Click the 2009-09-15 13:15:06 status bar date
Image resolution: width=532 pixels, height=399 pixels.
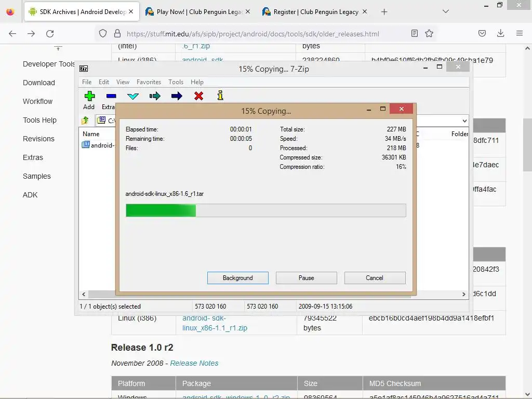(x=325, y=307)
